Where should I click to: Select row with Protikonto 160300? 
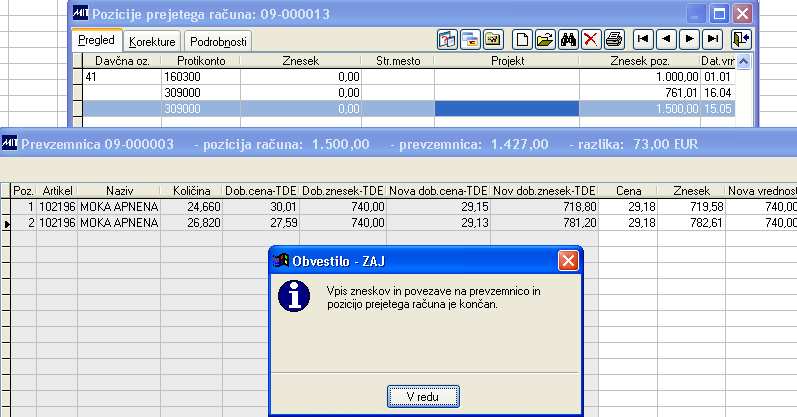[x=404, y=77]
